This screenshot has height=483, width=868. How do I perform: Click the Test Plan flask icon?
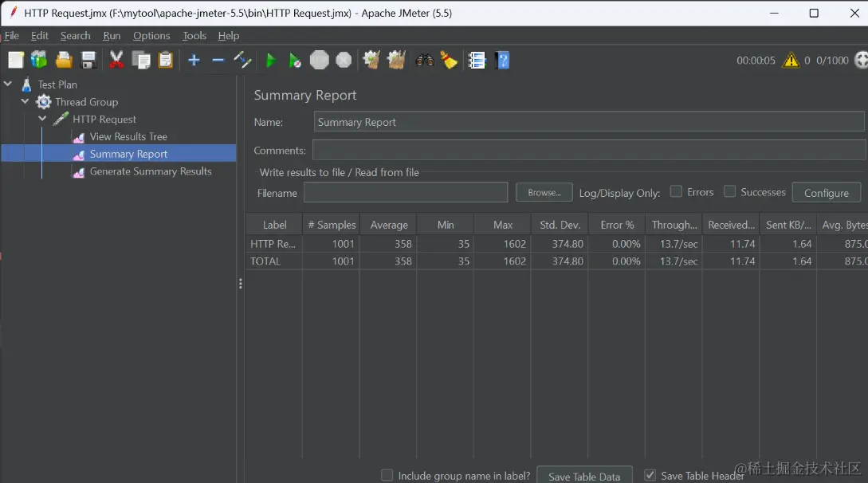(x=26, y=84)
